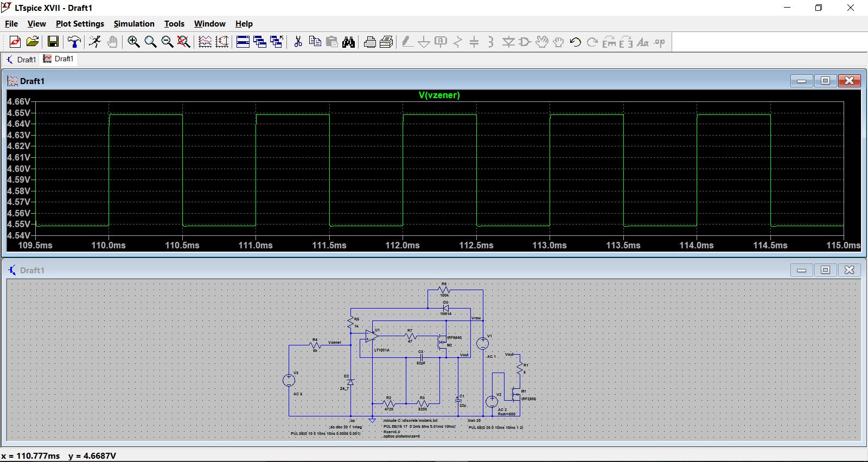This screenshot has width=868, height=462.
Task: Click the Vzener net label in schematic
Action: point(335,342)
